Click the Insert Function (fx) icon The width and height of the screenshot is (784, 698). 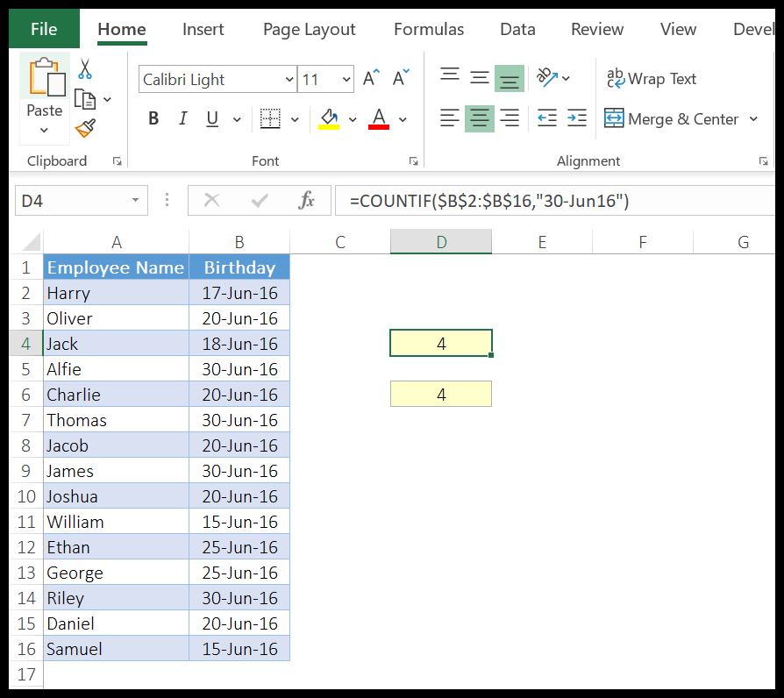point(306,200)
